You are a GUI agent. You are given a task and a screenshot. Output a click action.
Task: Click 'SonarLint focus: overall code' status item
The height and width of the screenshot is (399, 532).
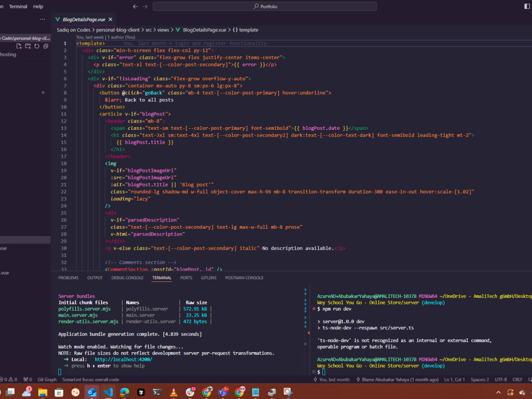[x=90, y=380]
